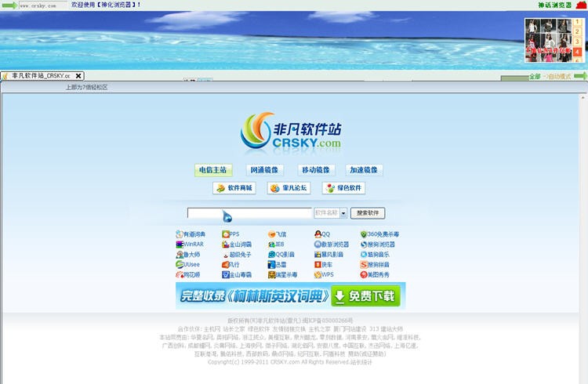Click the green arrow beside the address box
The image size is (588, 384).
click(9, 5)
